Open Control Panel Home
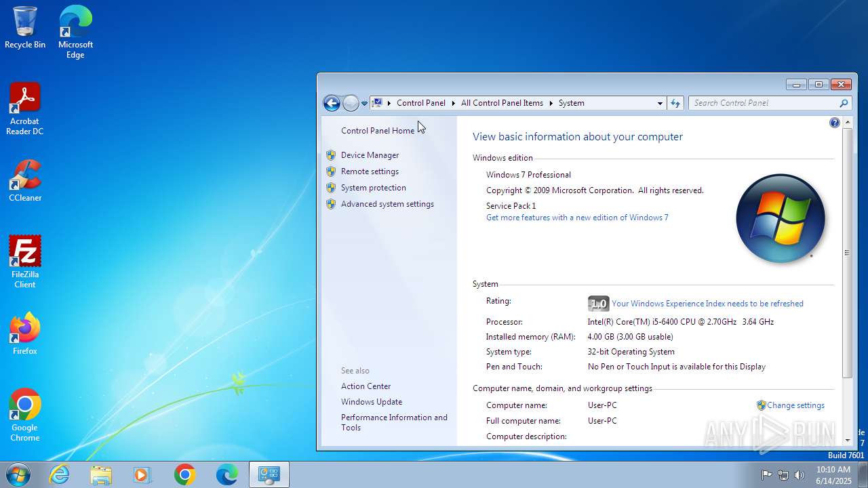This screenshot has width=868, height=488. [x=378, y=131]
